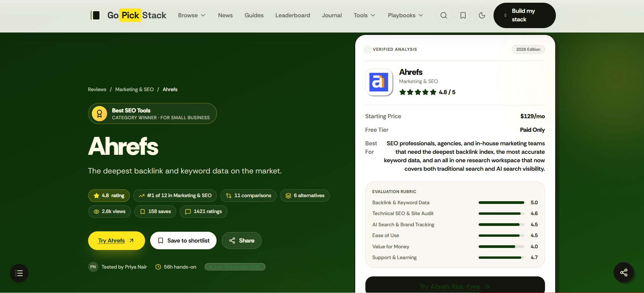The height and width of the screenshot is (293, 644).
Task: Click the Technical SEO & Site Audit bar
Action: tap(501, 213)
